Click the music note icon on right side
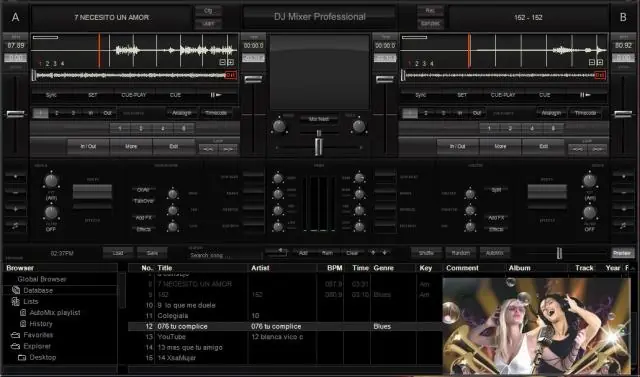This screenshot has height=377, width=640. coord(623,225)
